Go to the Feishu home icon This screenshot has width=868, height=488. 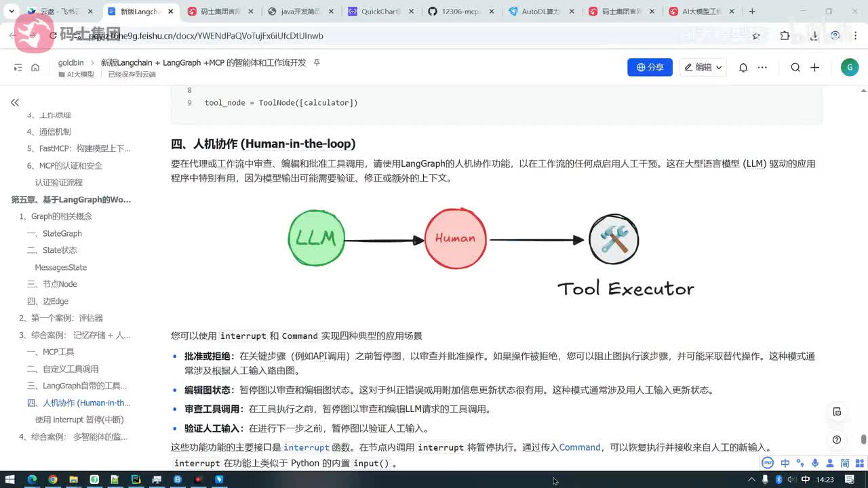35,67
